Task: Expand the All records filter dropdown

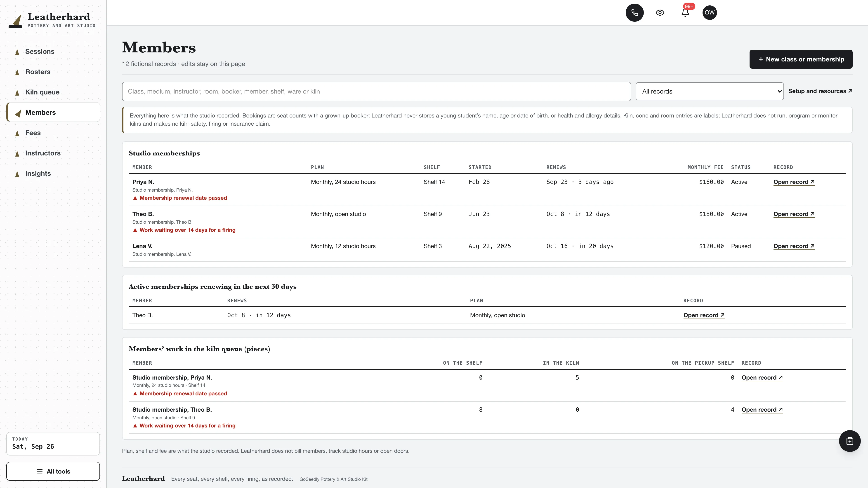Action: 709,91
